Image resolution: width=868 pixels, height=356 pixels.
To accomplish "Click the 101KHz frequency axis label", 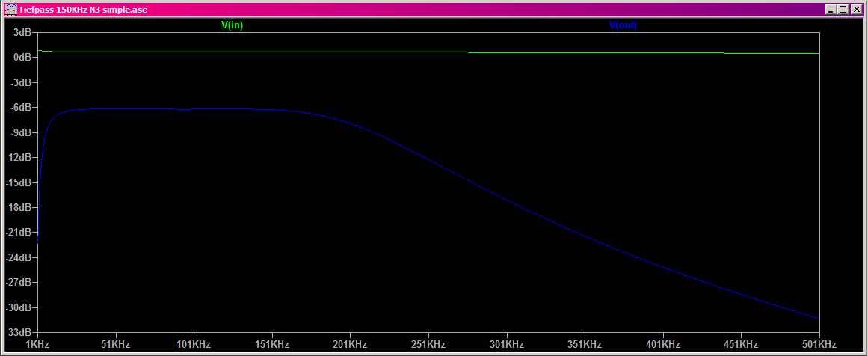I will 194,344.
